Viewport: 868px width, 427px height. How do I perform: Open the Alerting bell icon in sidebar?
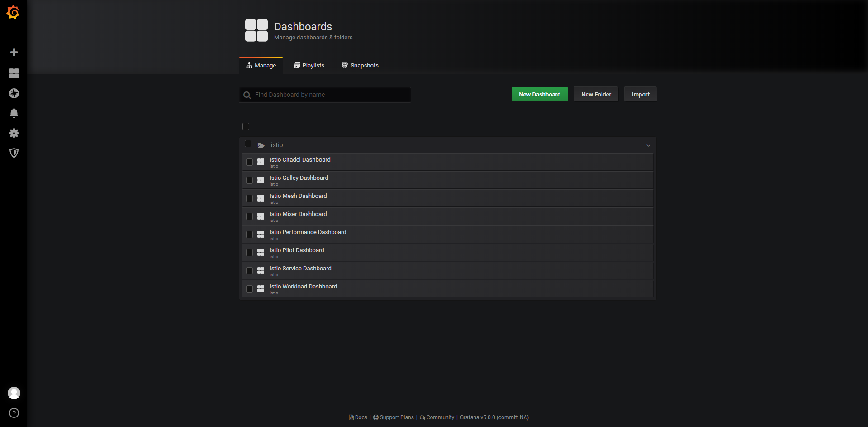click(14, 113)
